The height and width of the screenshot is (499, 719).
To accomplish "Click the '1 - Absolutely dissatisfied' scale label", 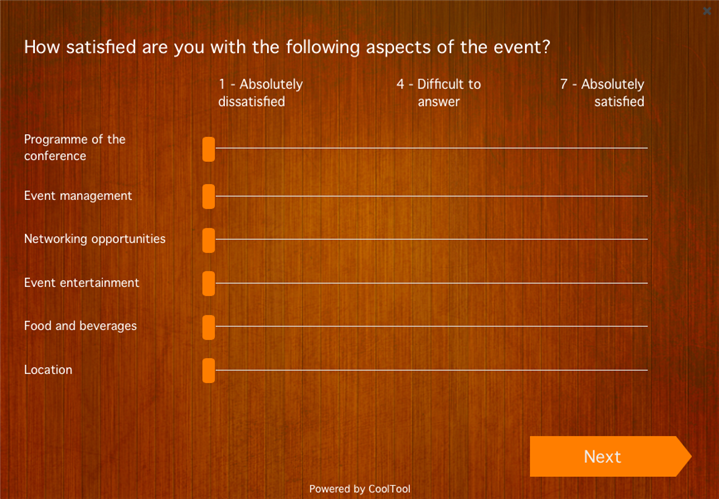I will pos(260,93).
